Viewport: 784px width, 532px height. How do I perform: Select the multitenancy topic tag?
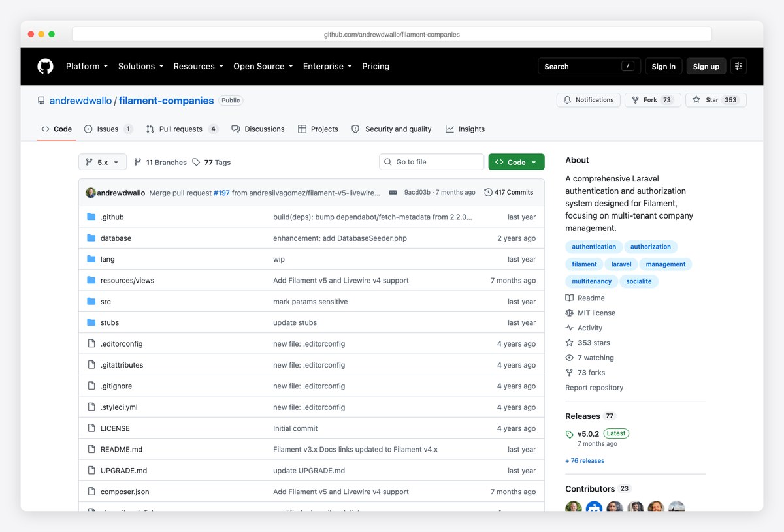pos(592,281)
